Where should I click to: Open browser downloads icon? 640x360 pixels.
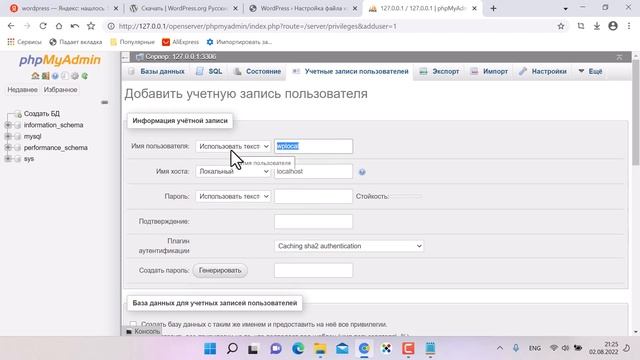(x=597, y=26)
